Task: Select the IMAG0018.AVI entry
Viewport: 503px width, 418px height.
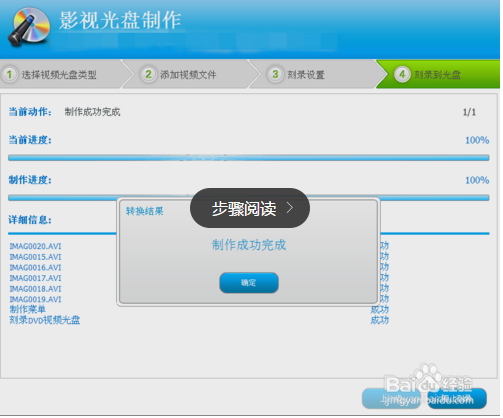Action: [36, 290]
